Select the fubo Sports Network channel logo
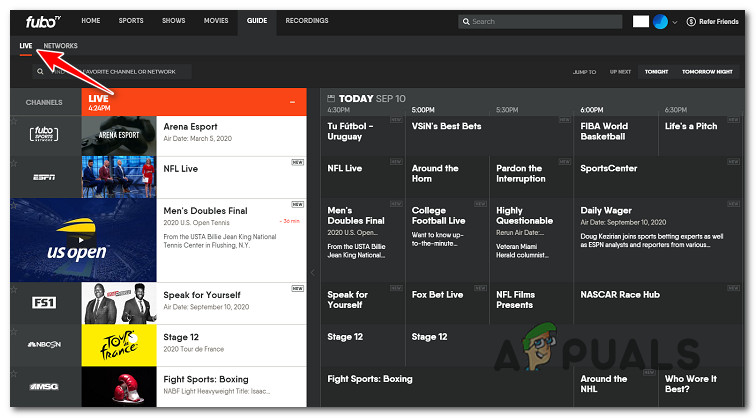This screenshot has height=418, width=756. click(x=44, y=135)
